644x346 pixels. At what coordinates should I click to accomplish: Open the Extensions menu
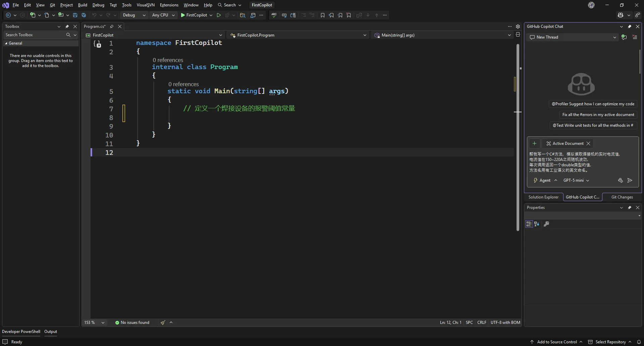[169, 5]
